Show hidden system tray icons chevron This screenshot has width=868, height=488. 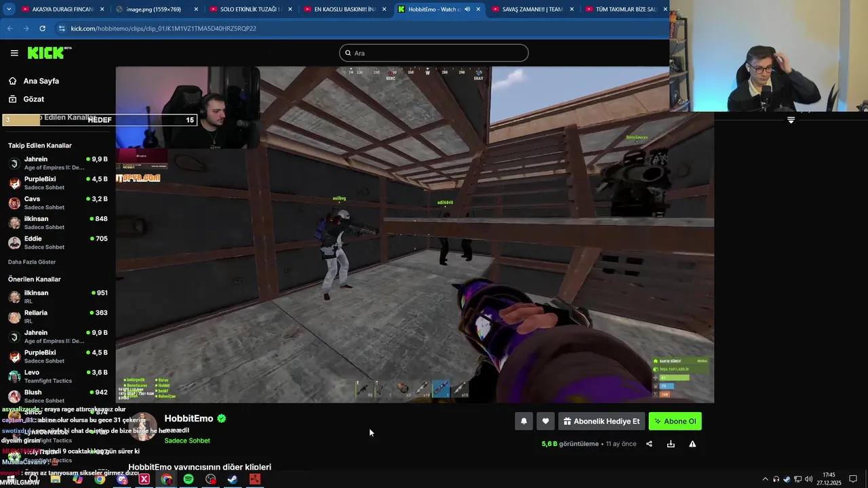click(766, 479)
